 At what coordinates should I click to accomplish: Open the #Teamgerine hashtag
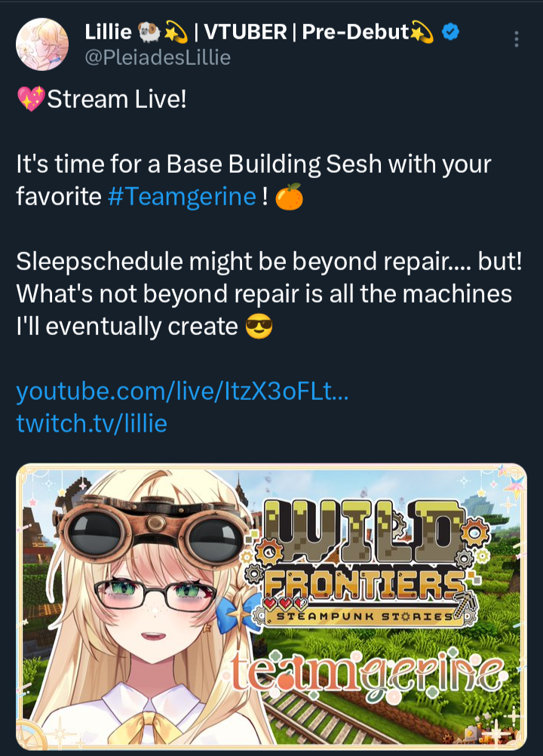182,197
